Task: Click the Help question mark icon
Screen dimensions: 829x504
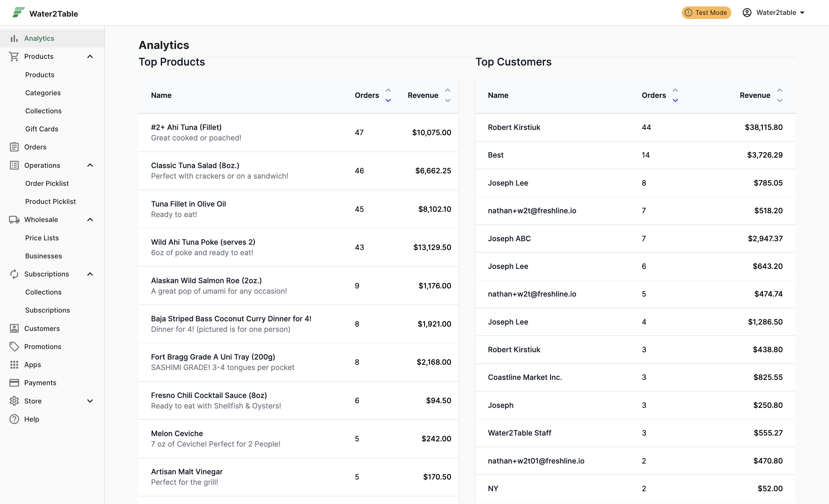Action: (14, 419)
